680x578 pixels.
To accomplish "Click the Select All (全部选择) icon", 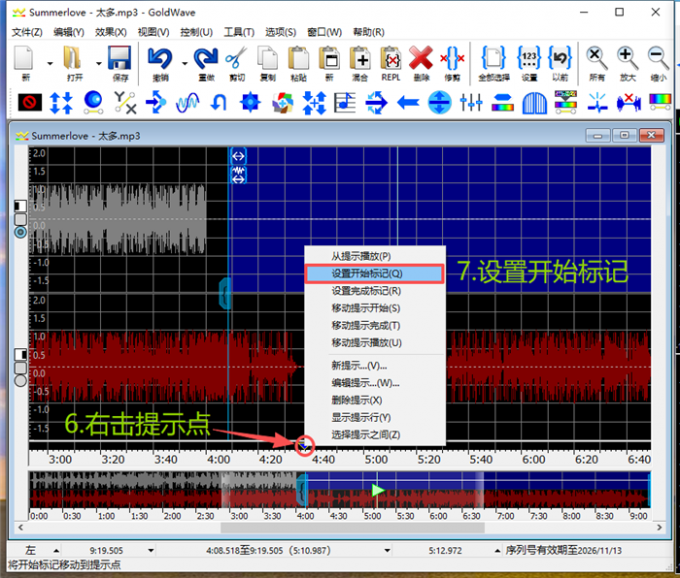I will 493,59.
